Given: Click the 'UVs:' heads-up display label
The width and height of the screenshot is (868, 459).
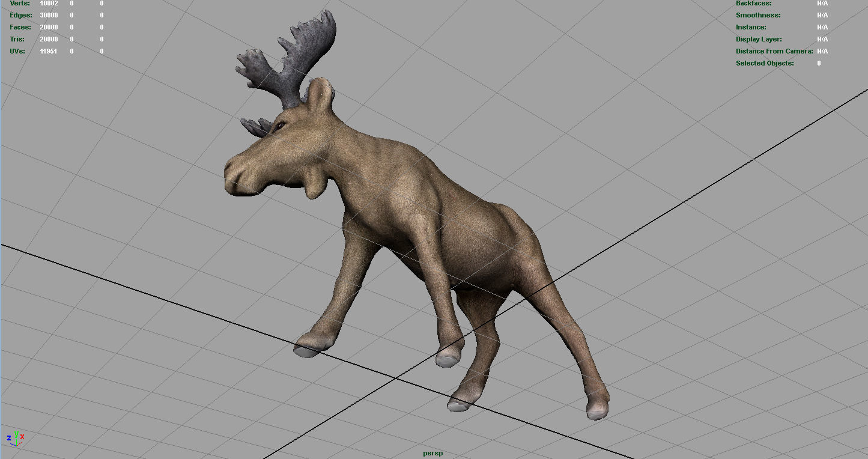Looking at the screenshot, I should [x=17, y=51].
